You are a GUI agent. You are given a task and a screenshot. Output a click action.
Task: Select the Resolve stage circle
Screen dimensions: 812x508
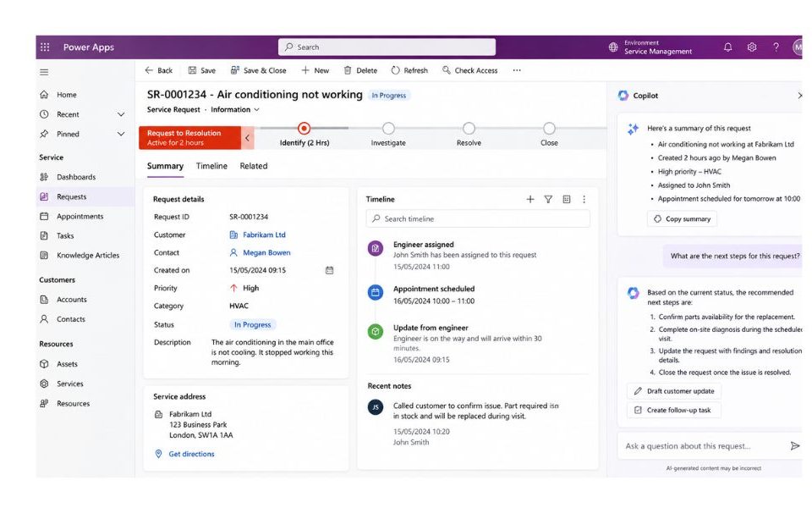[469, 128]
